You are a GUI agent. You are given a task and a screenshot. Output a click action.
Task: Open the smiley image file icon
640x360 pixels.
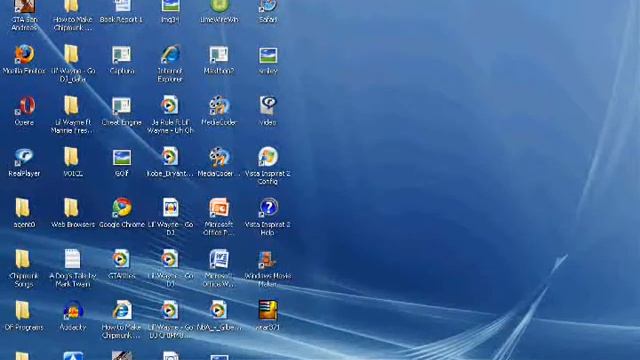point(268,56)
